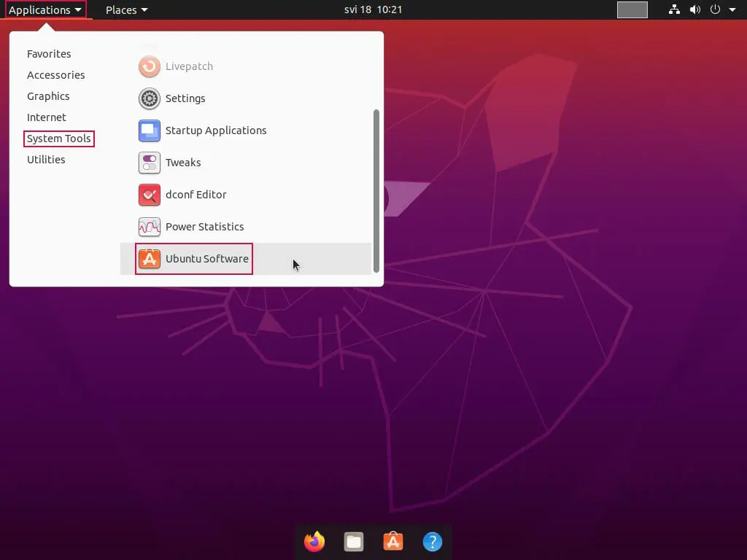Open Ubuntu Software from the dock
Viewport: 747px width, 560px height.
393,542
